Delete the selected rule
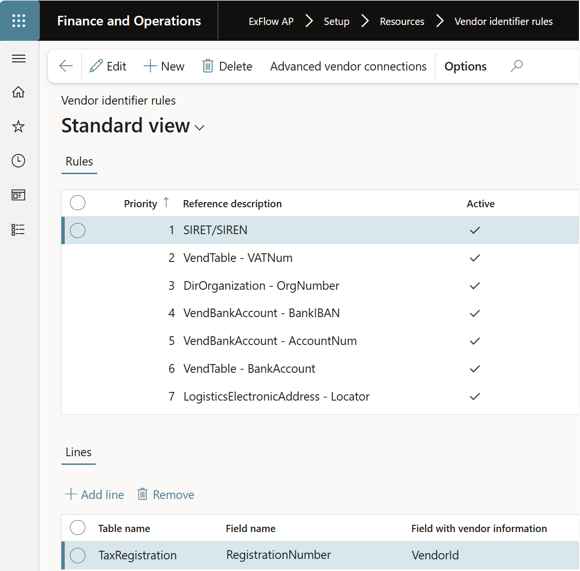This screenshot has width=580, height=571. (227, 66)
